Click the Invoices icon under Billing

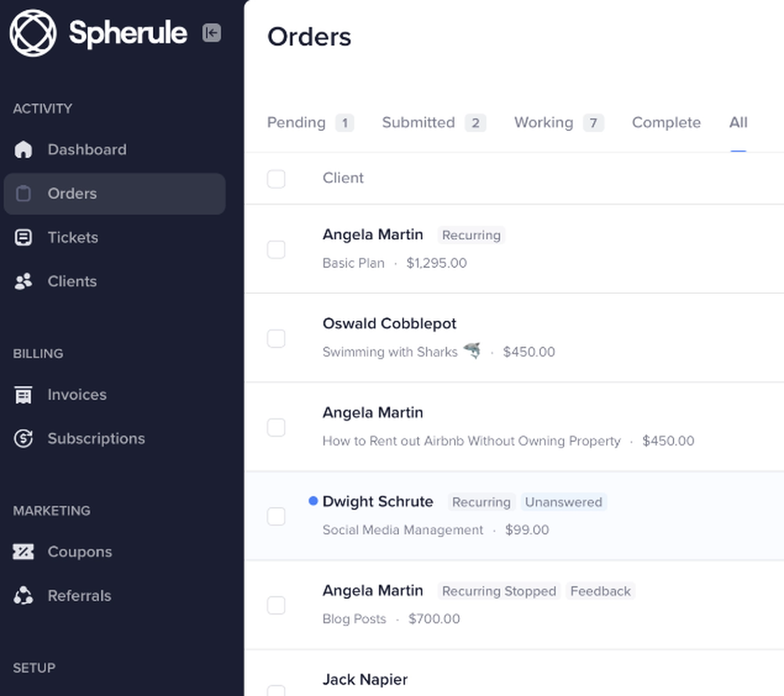(24, 394)
